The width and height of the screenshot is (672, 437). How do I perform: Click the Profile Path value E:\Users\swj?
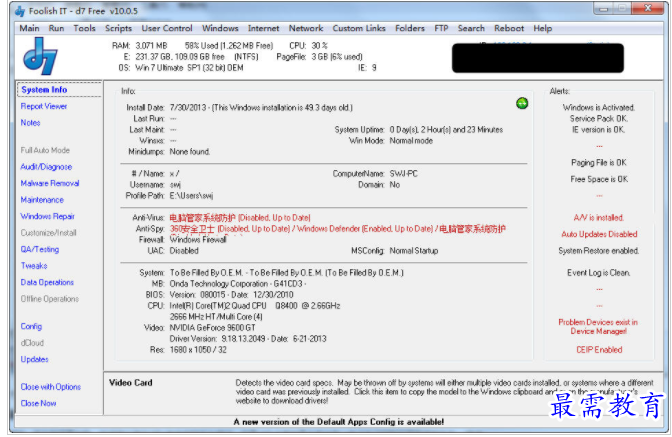191,196
